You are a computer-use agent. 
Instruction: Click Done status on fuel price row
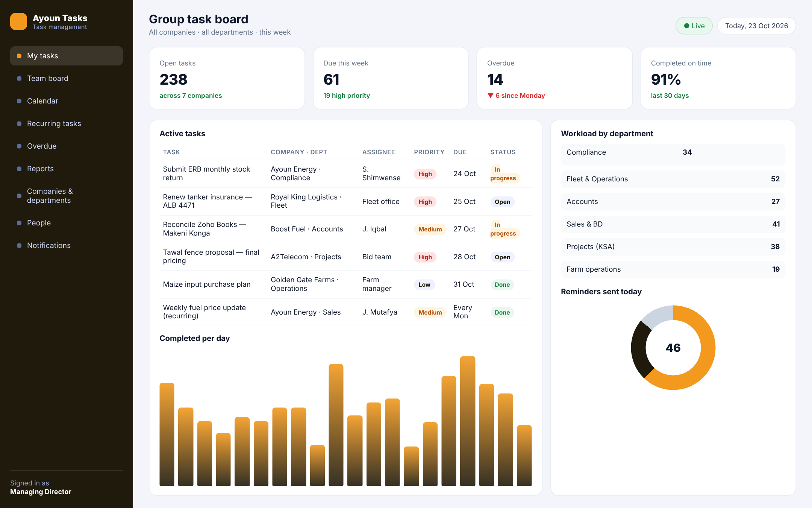502,312
